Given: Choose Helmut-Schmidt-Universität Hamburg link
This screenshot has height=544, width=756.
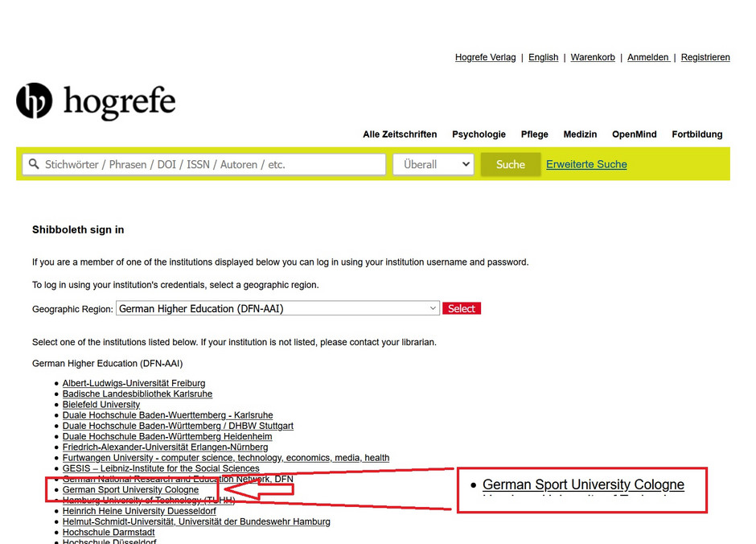Looking at the screenshot, I should click(196, 521).
